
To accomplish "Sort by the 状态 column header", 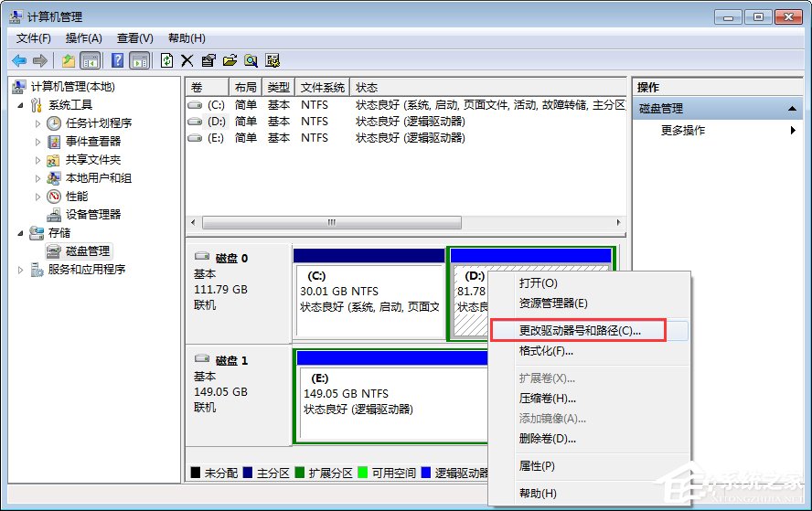I will pos(487,88).
